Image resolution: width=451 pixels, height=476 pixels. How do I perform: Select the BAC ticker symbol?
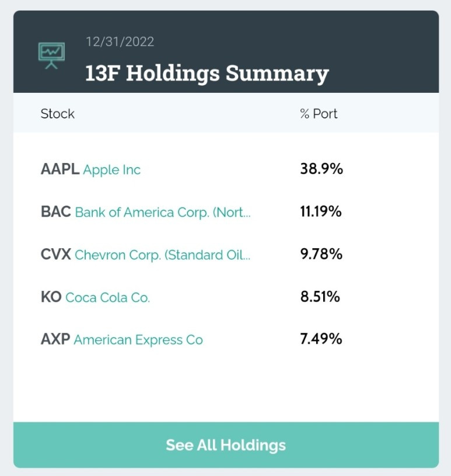point(56,211)
